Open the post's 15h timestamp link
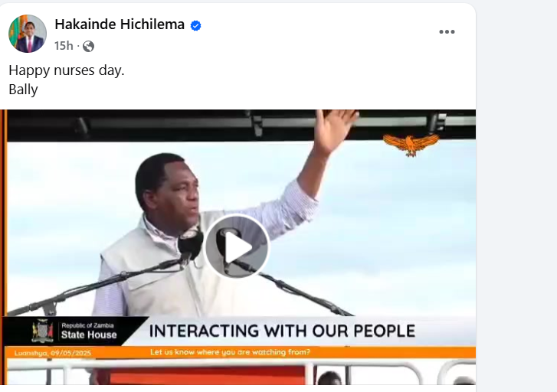Screen dimensions: 557x392 64,46
